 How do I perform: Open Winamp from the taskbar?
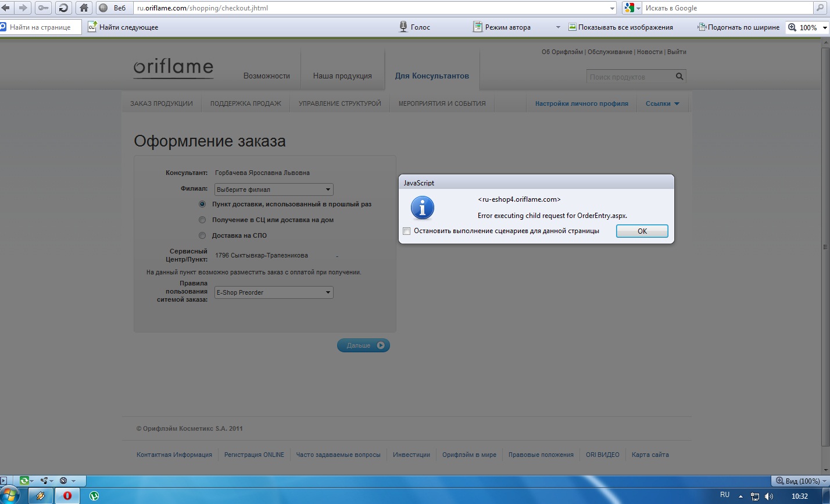[40, 496]
